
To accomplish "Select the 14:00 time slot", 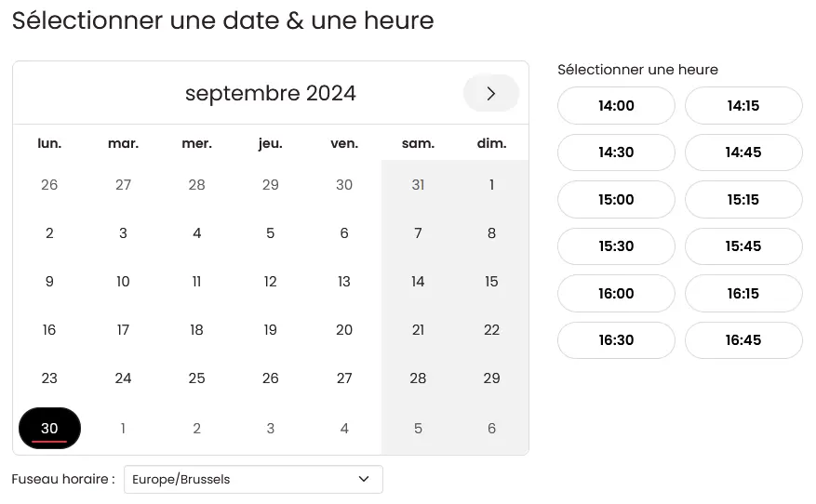I will [616, 106].
